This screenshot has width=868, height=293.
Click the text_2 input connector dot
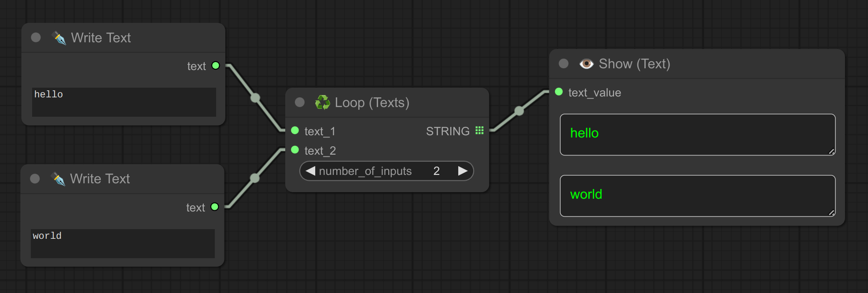point(295,150)
